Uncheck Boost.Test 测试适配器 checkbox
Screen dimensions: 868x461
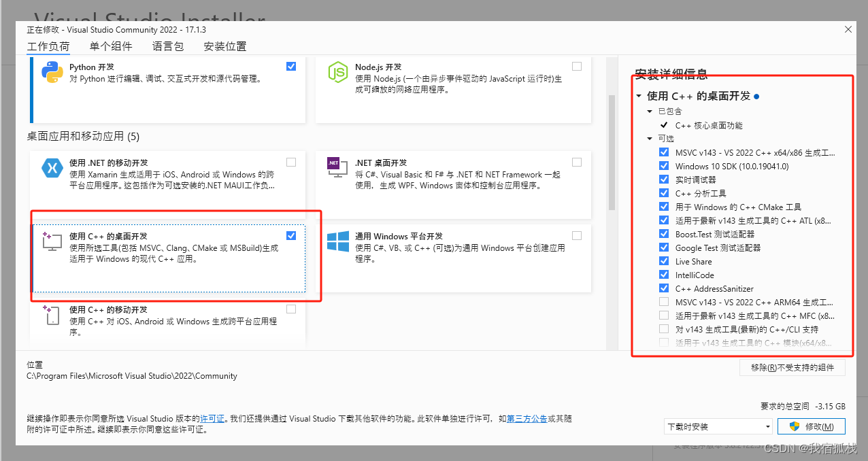coord(664,234)
